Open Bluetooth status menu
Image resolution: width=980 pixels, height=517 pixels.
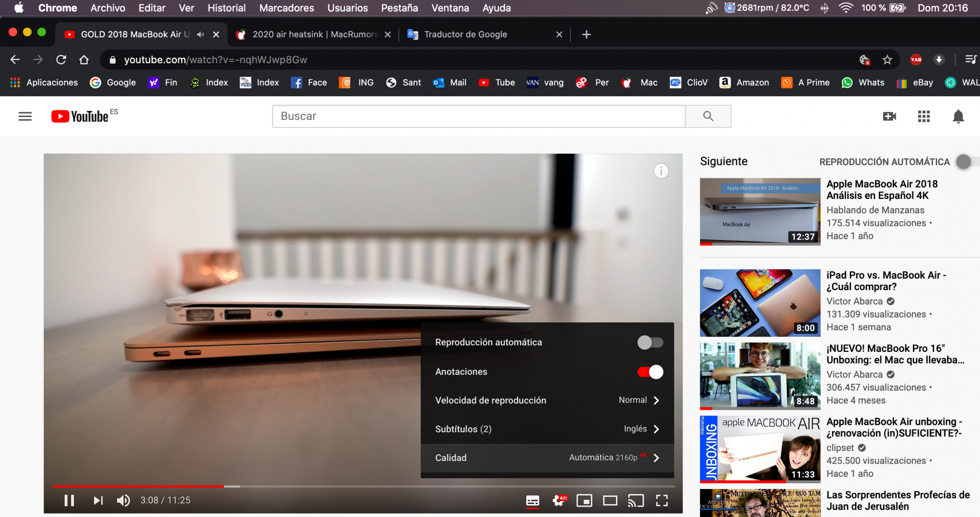(825, 8)
